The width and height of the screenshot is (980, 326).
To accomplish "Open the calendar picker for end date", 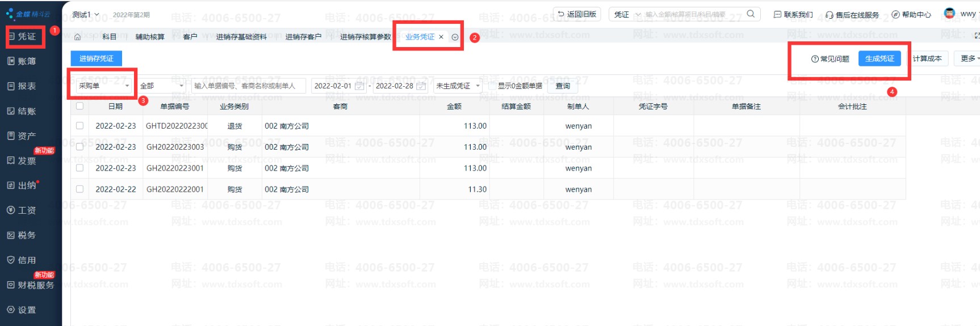I will point(421,86).
